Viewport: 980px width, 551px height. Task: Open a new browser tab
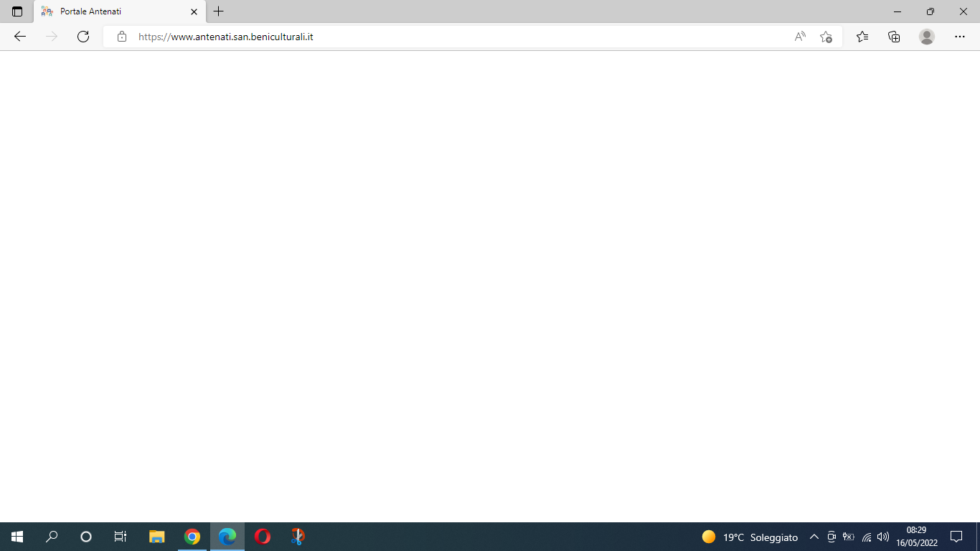tap(219, 11)
